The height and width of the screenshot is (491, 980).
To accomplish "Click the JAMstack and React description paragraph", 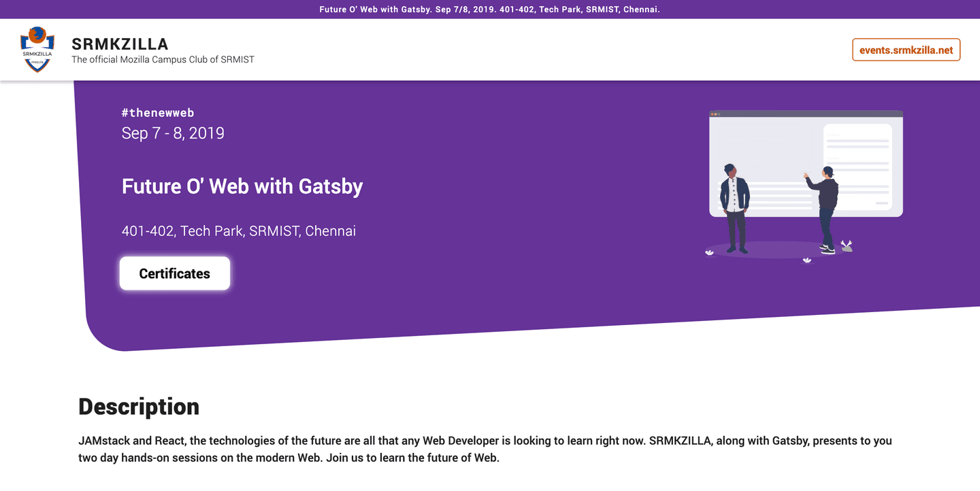I will (485, 449).
